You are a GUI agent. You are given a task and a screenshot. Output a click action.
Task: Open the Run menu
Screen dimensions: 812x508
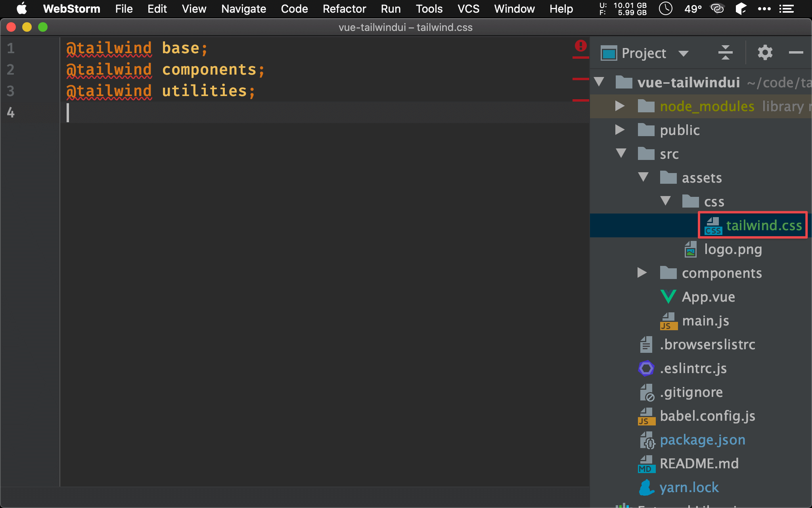[391, 9]
